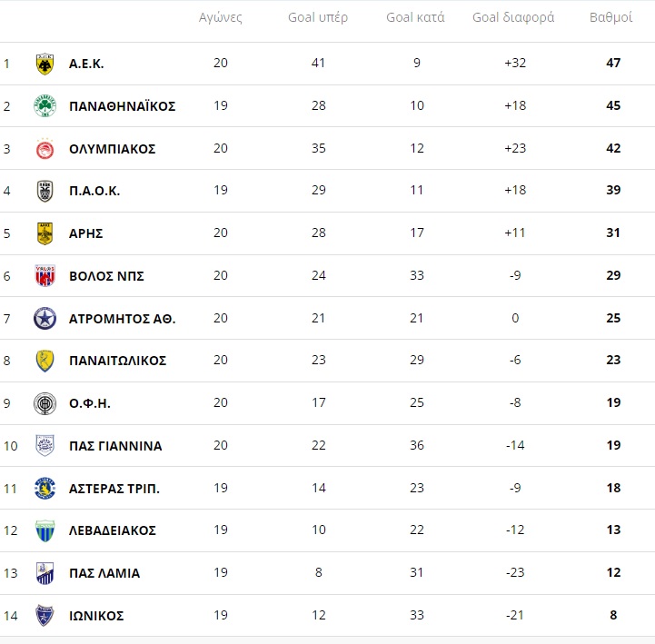This screenshot has width=655, height=644.
Task: Open the ΠΑΣ ΓΙΑΝΝΙΝΑ team link
Action: click(x=115, y=446)
